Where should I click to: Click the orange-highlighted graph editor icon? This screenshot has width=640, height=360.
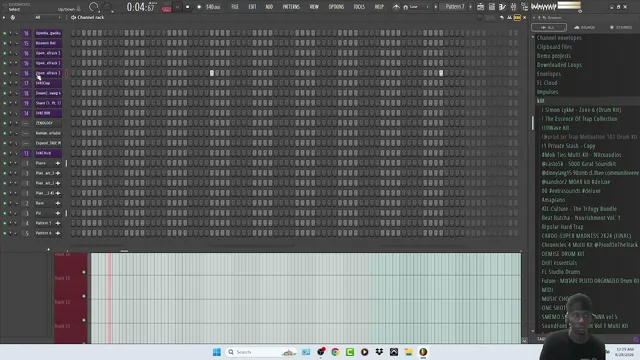click(x=517, y=18)
